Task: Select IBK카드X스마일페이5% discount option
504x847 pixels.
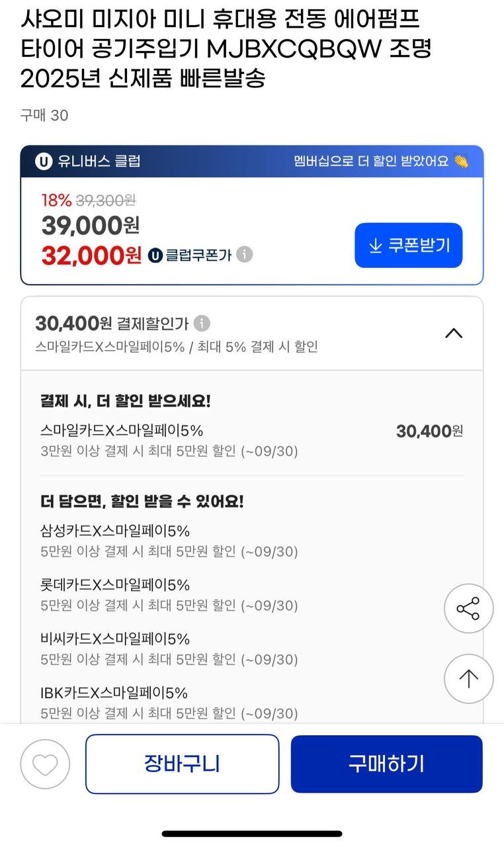Action: [114, 693]
